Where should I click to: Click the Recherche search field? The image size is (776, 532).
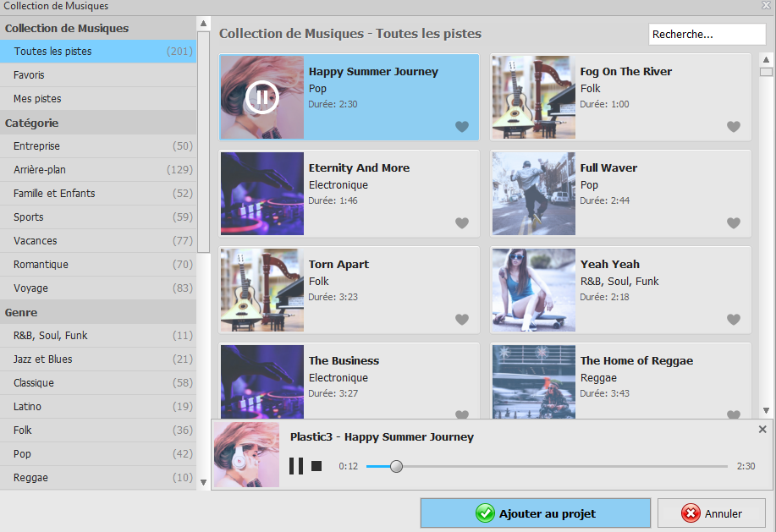coord(707,34)
